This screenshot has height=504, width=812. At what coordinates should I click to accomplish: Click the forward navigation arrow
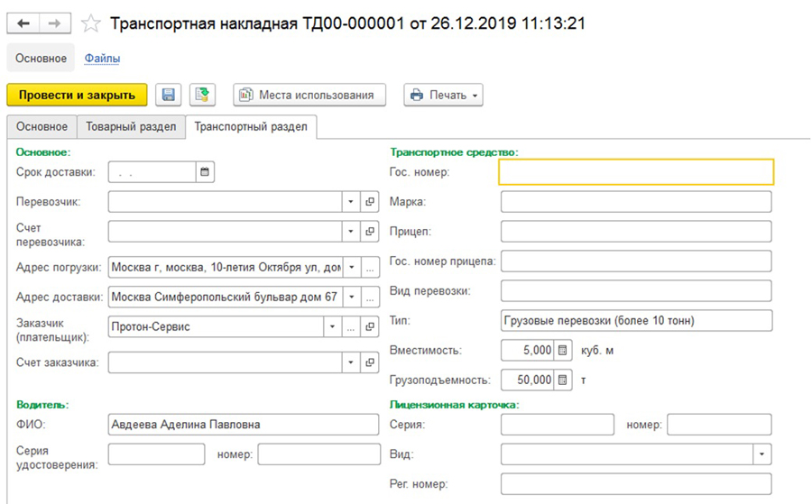[x=55, y=24]
